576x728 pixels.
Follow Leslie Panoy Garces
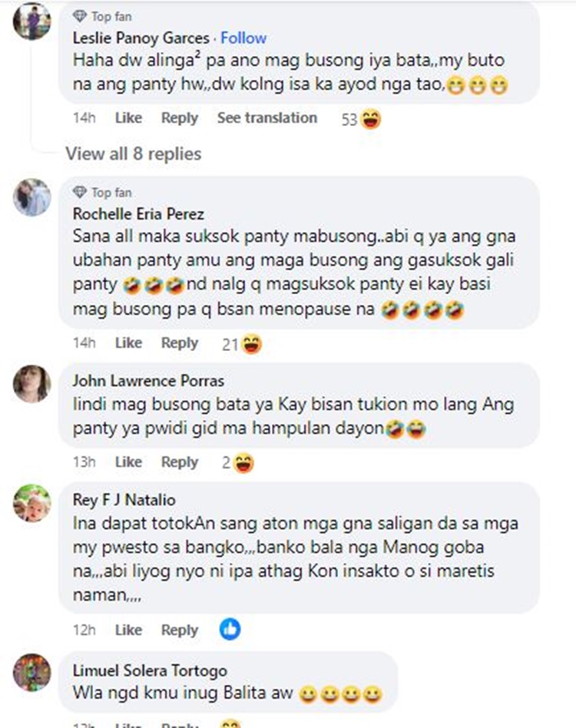point(243,38)
